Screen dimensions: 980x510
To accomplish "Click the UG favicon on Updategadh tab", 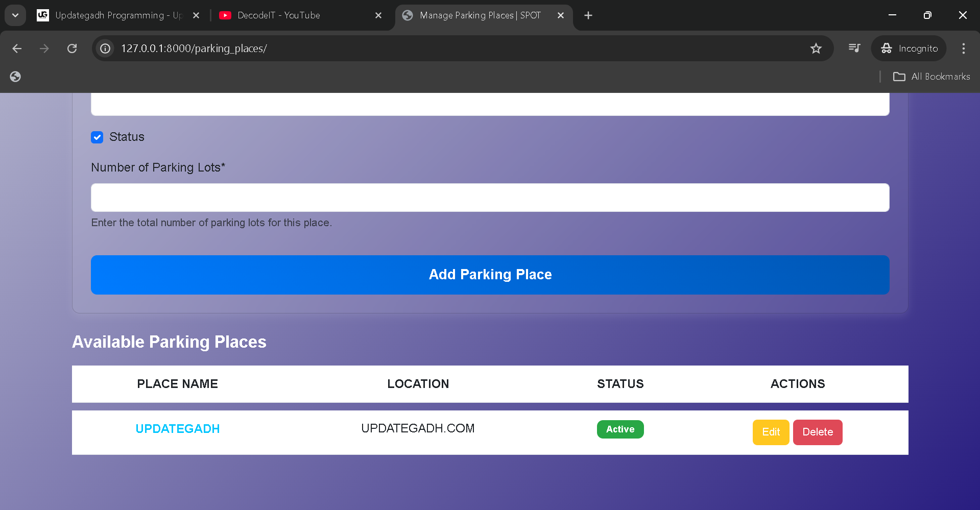I will [43, 15].
